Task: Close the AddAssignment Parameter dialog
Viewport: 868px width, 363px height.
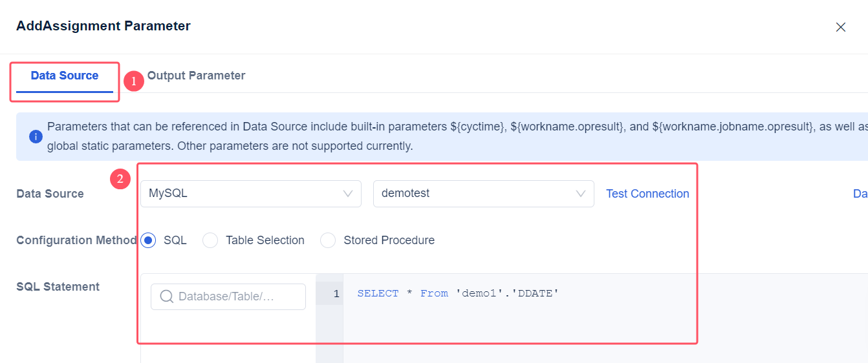Action: (840, 27)
